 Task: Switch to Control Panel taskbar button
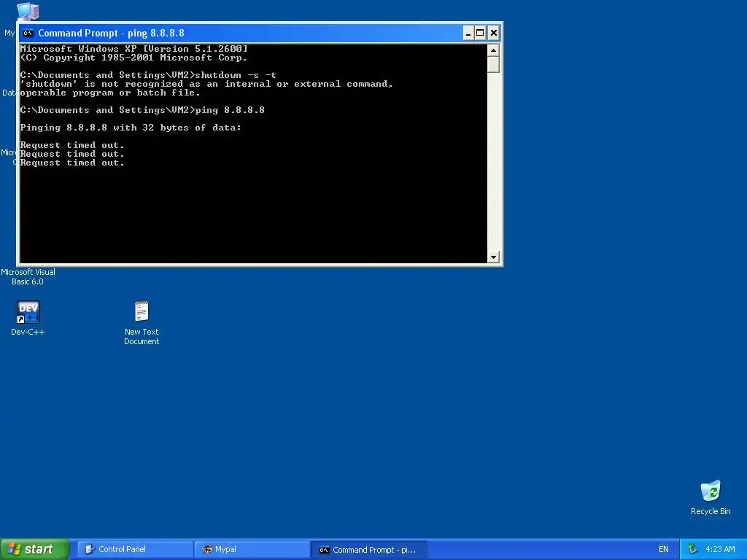(x=135, y=549)
